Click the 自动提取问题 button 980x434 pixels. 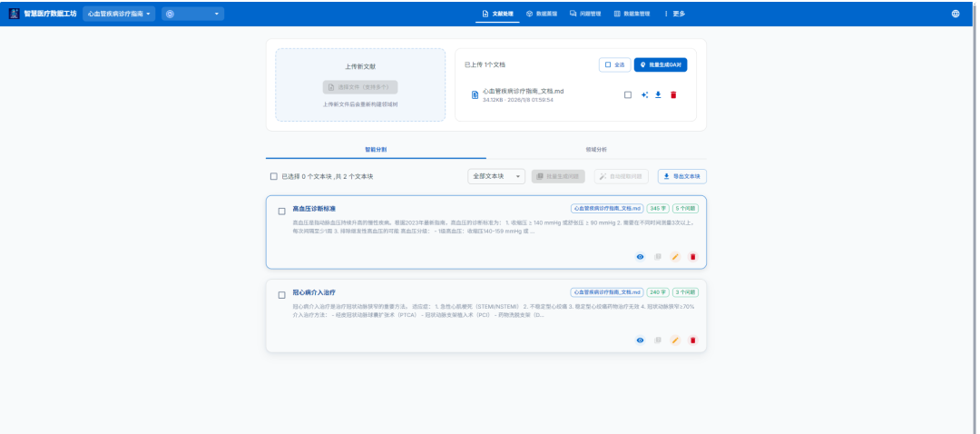click(x=622, y=176)
